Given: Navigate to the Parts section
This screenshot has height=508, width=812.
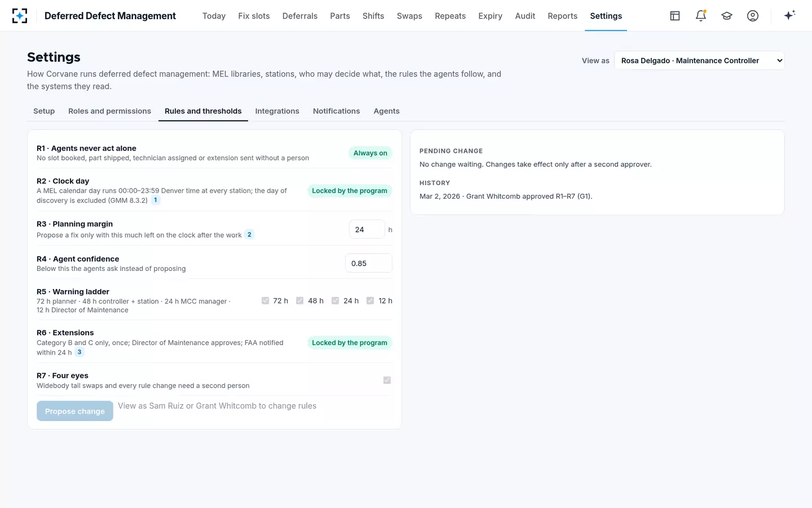Looking at the screenshot, I should [340, 16].
